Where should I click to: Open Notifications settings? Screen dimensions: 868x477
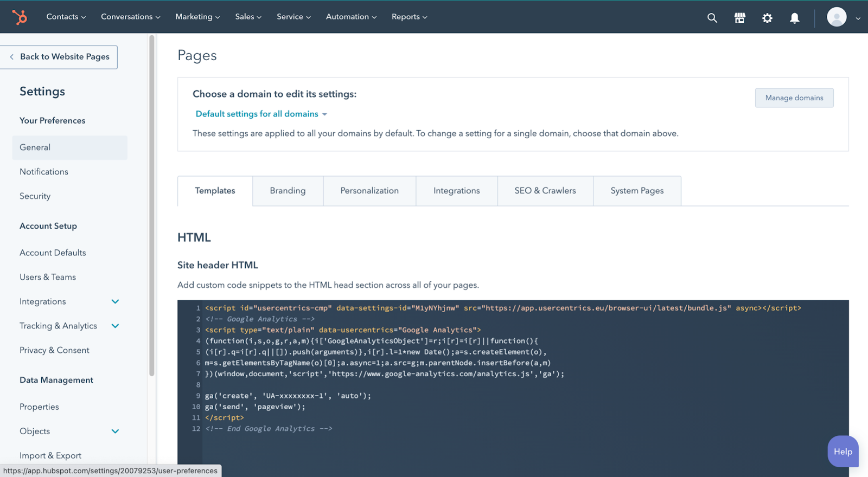[x=44, y=172]
